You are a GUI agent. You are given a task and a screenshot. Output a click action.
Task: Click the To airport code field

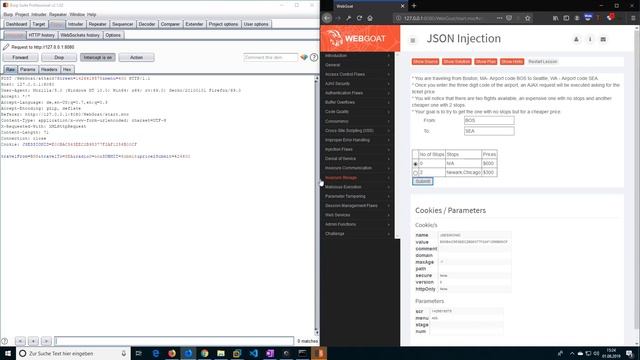[x=489, y=131]
